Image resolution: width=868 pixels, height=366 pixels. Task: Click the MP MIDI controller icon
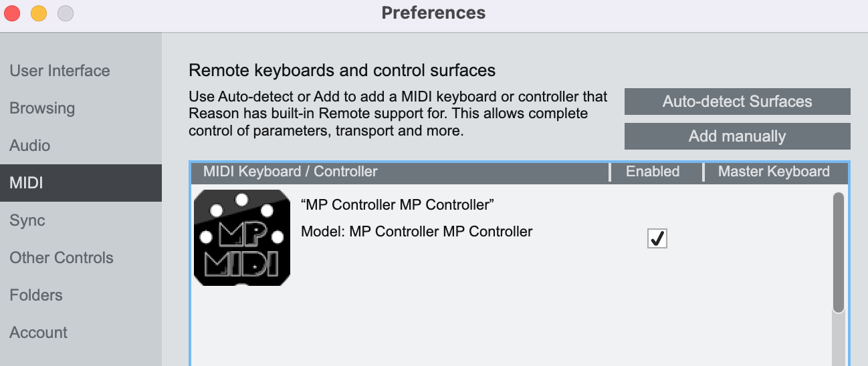[x=242, y=238]
